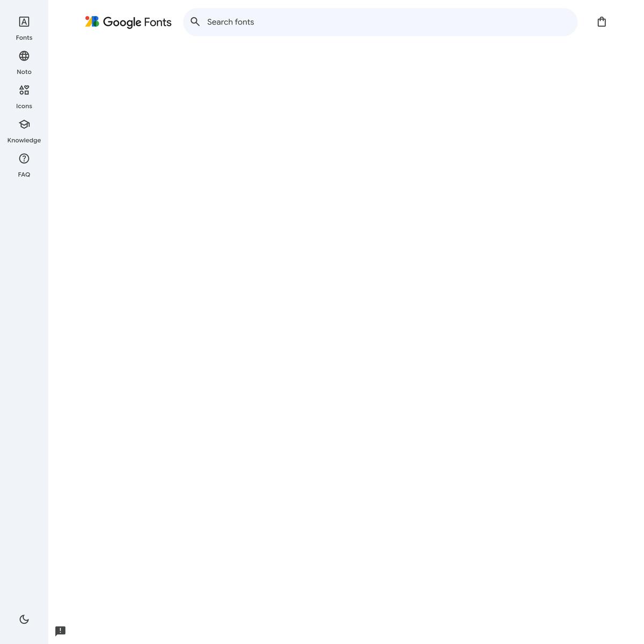Click the FAQ text label in sidebar
644x644 pixels.
coord(24,175)
